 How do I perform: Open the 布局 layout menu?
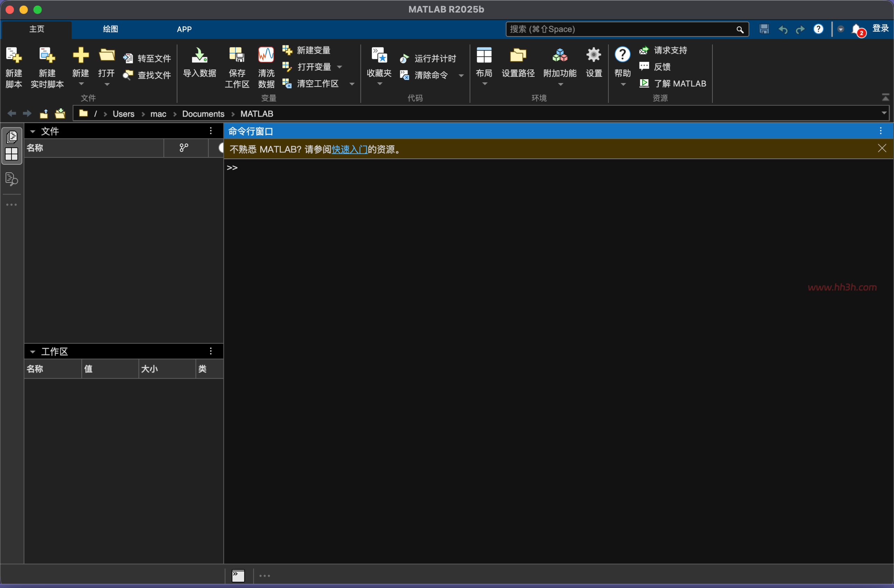484,62
